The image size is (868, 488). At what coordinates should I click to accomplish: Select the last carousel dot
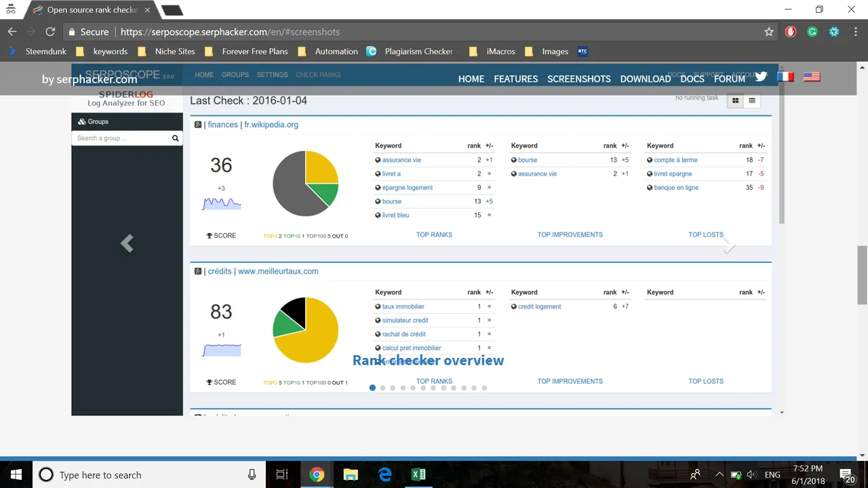tap(484, 388)
